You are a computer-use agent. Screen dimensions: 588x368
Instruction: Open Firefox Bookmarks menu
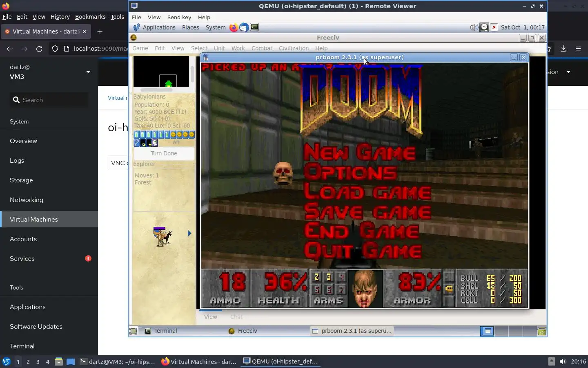pos(90,17)
